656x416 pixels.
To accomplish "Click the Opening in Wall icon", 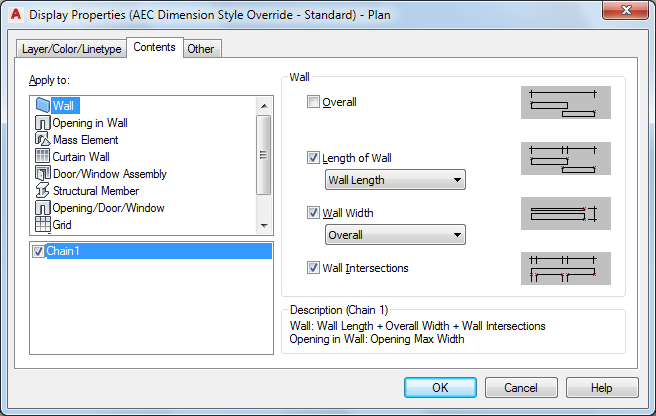I will 42,123.
